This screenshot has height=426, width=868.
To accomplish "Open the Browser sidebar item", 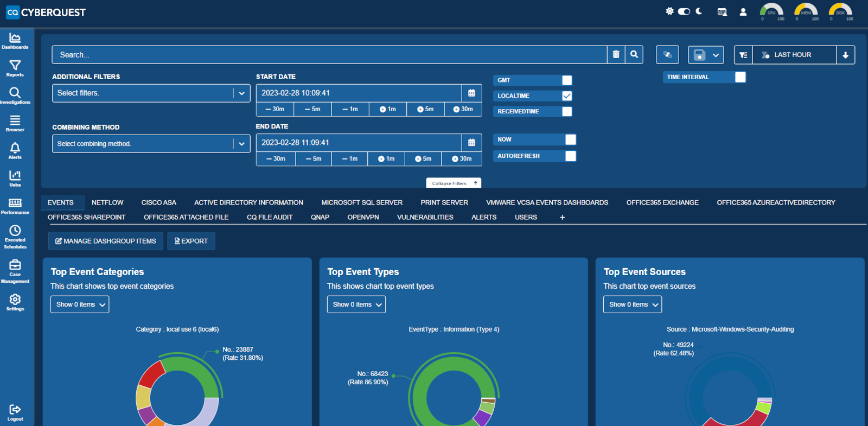I will (x=15, y=124).
